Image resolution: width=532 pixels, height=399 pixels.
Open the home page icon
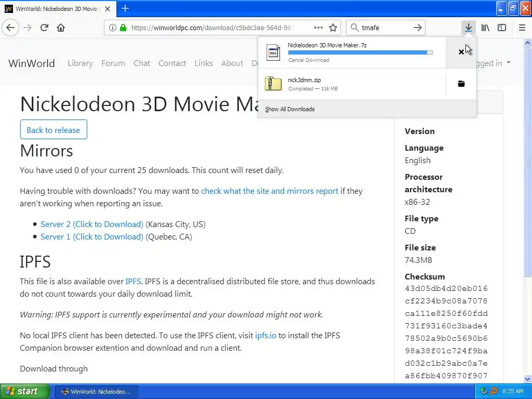(61, 28)
